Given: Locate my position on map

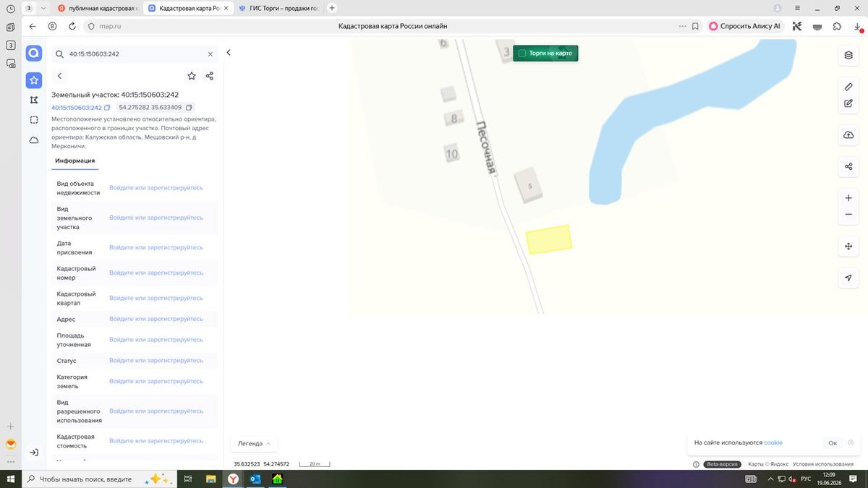Looking at the screenshot, I should [x=848, y=278].
